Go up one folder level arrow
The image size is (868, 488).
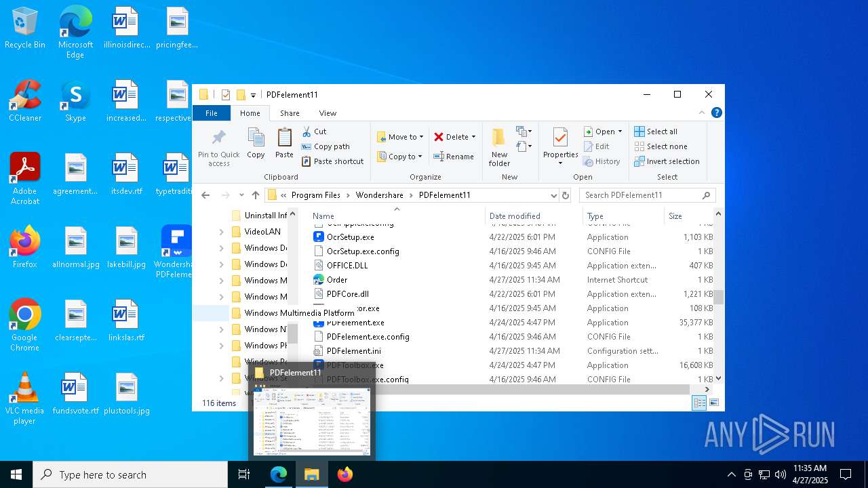(x=255, y=195)
